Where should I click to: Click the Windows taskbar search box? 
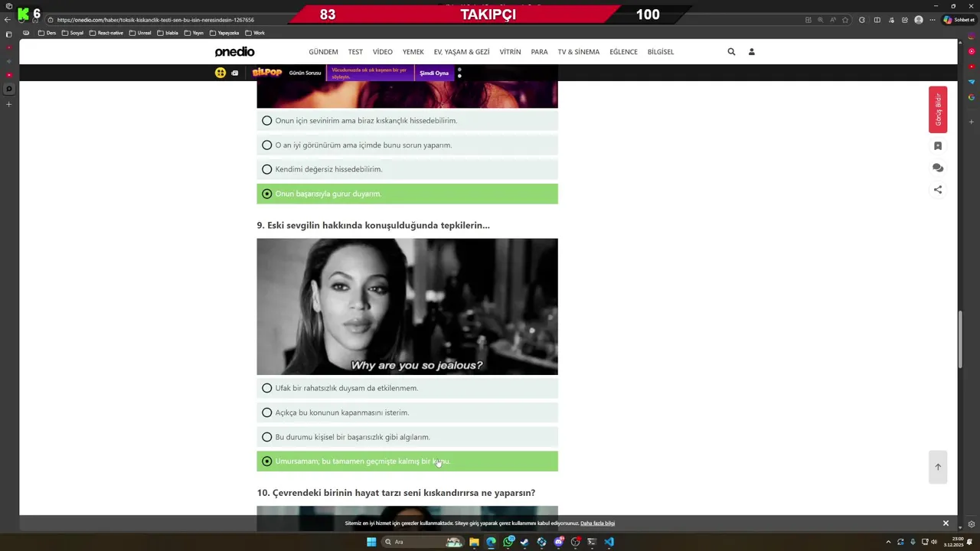point(423,542)
